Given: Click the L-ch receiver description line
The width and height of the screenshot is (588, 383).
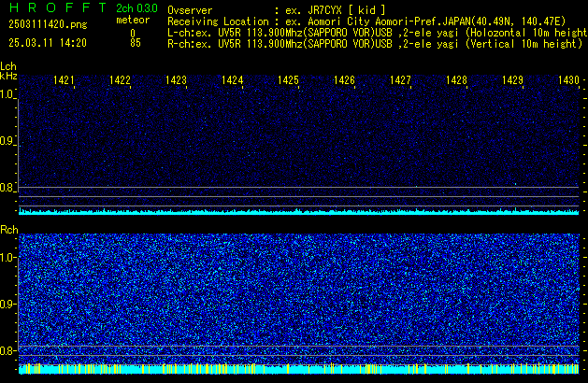Looking at the screenshot, I should click(378, 33).
